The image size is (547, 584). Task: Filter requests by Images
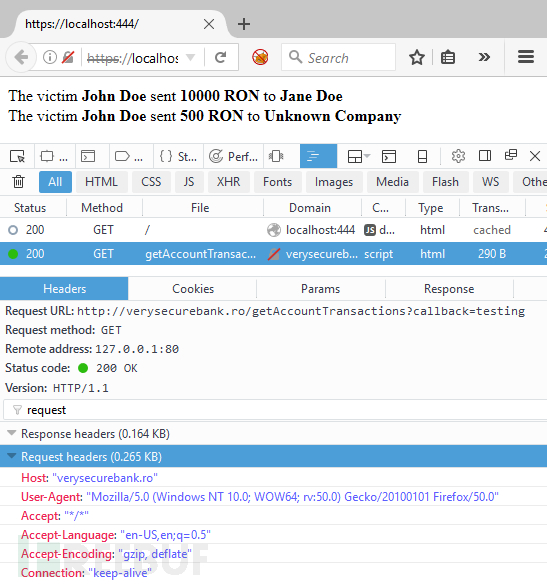(x=334, y=182)
